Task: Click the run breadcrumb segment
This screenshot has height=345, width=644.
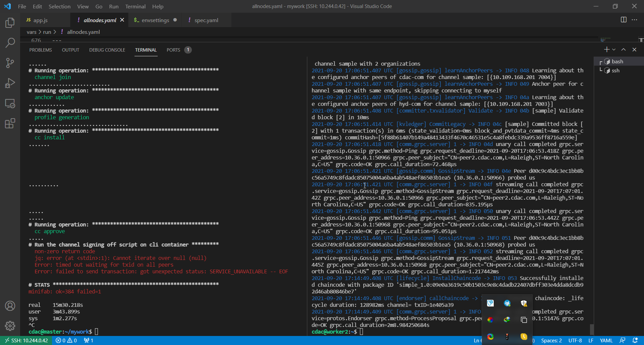Action: (47, 32)
